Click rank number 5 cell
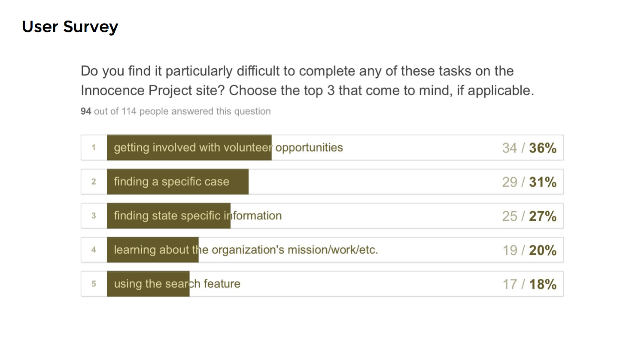This screenshot has height=362, width=644. point(94,284)
